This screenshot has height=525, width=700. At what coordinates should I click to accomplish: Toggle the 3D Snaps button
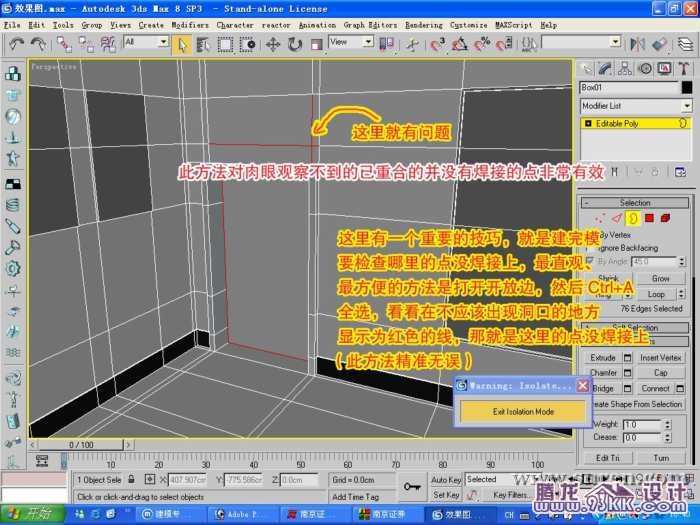(x=438, y=44)
